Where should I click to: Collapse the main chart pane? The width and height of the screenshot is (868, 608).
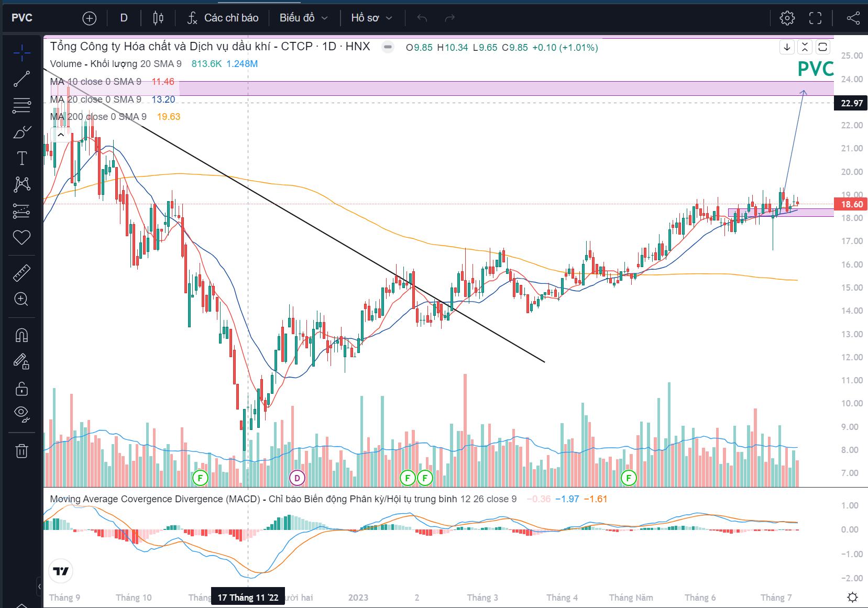click(x=805, y=47)
